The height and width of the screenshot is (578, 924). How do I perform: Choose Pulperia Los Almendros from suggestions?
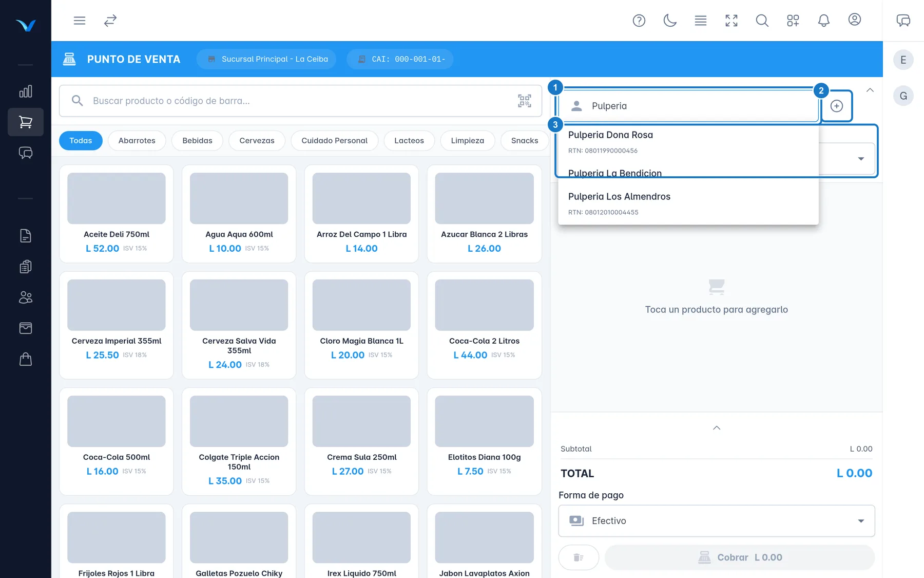688,203
